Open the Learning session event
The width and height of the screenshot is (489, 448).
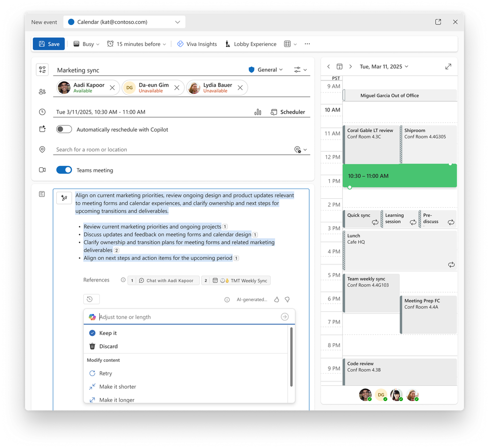(399, 219)
